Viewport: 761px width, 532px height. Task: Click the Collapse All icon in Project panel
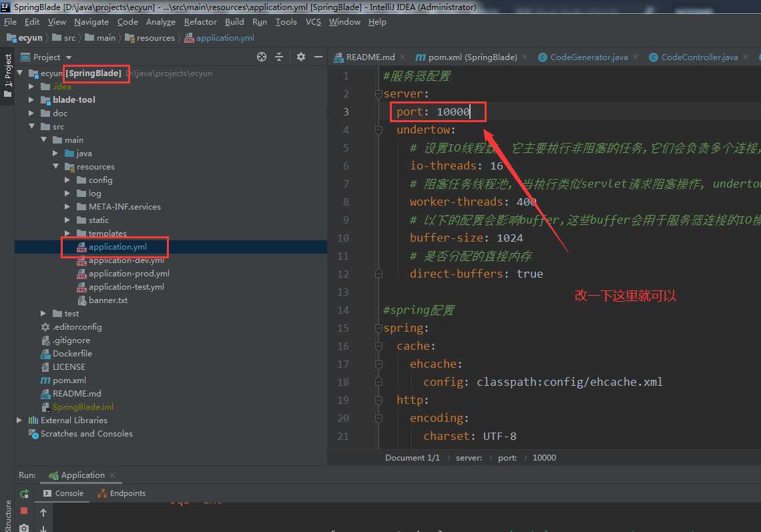[x=279, y=57]
